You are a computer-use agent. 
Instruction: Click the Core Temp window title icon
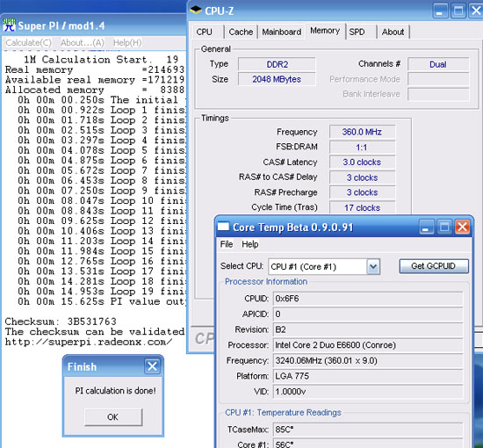pyautogui.click(x=223, y=227)
